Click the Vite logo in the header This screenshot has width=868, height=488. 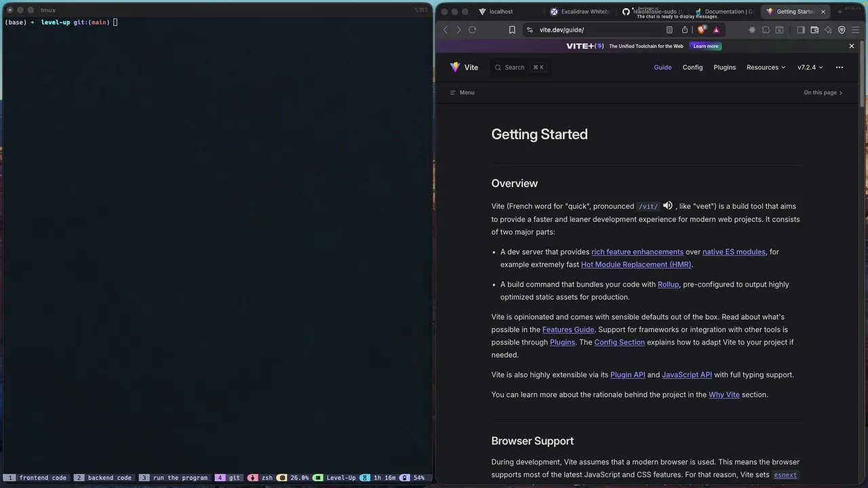tap(464, 67)
